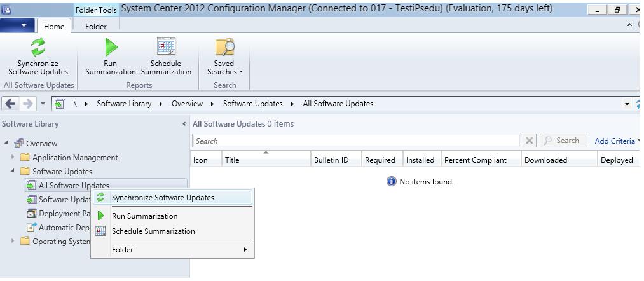Click green play icon in context menu
The width and height of the screenshot is (644, 281).
click(x=100, y=216)
